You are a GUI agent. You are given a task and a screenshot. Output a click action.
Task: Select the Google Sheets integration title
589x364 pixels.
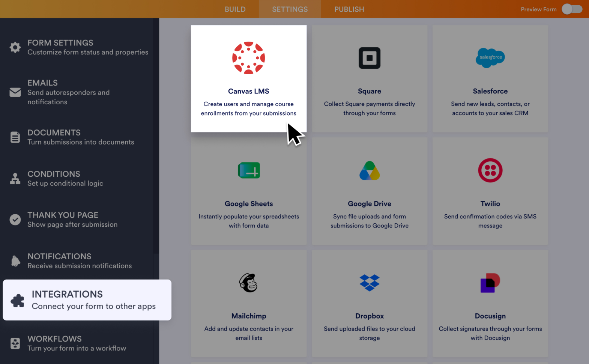(249, 204)
